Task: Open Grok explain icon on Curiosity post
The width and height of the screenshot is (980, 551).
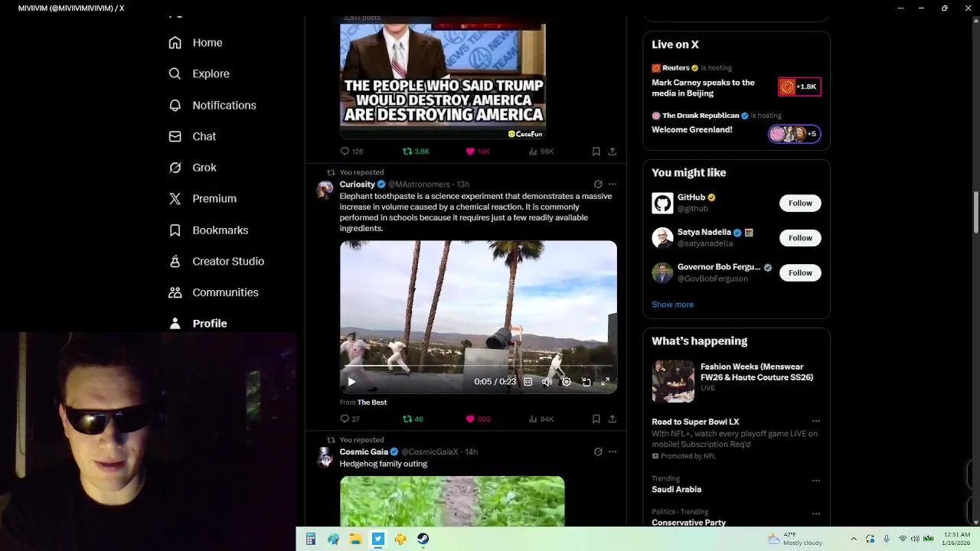Action: (598, 184)
